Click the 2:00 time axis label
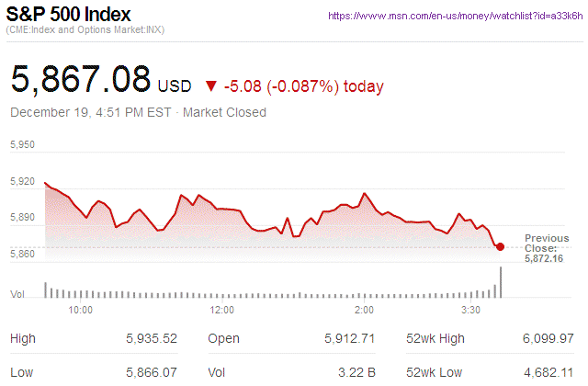This screenshot has height=386, width=588. 363,310
